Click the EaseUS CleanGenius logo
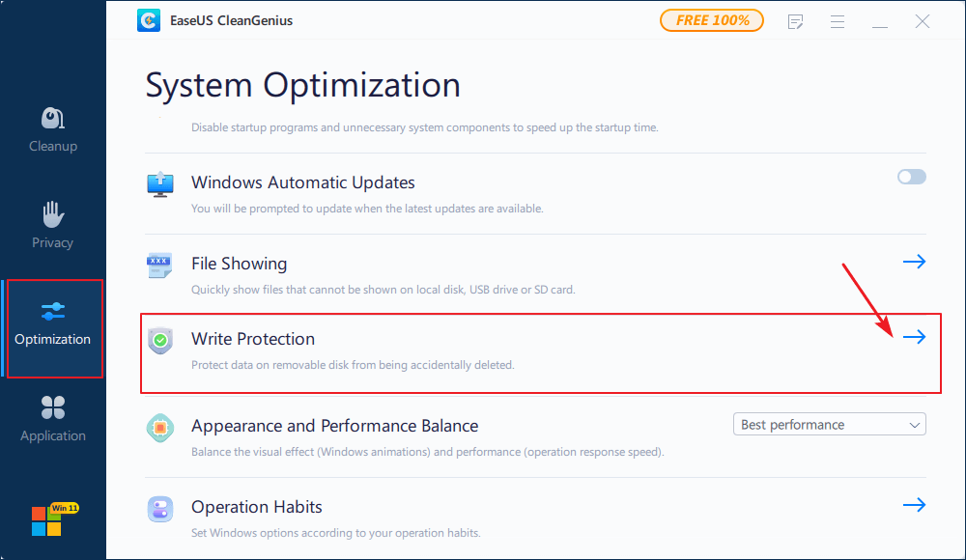 (148, 20)
